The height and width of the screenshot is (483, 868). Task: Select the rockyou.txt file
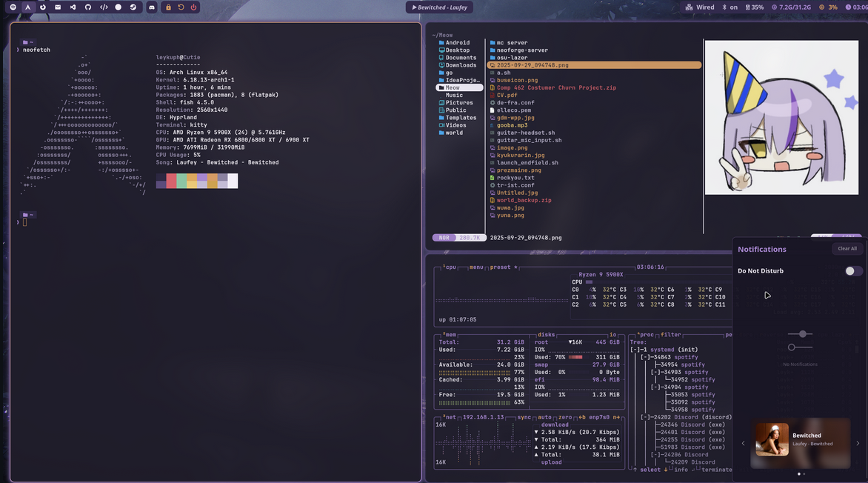click(x=512, y=178)
